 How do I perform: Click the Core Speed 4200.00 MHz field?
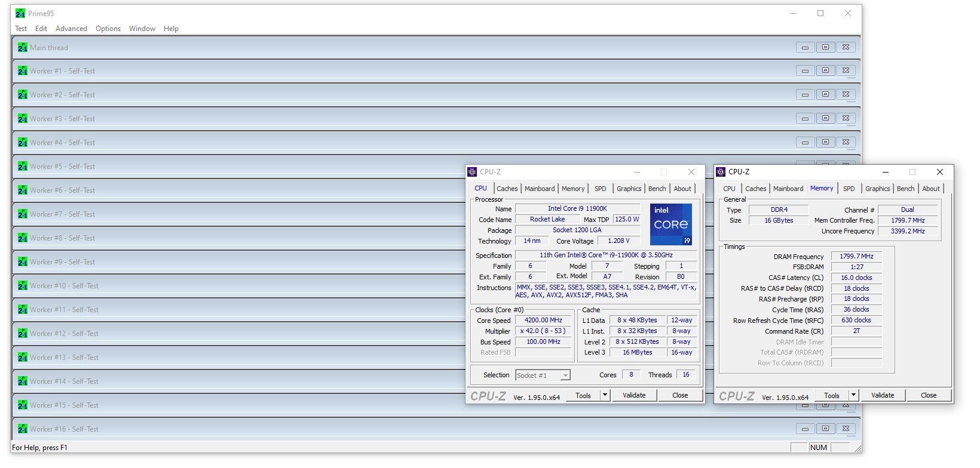pos(543,320)
